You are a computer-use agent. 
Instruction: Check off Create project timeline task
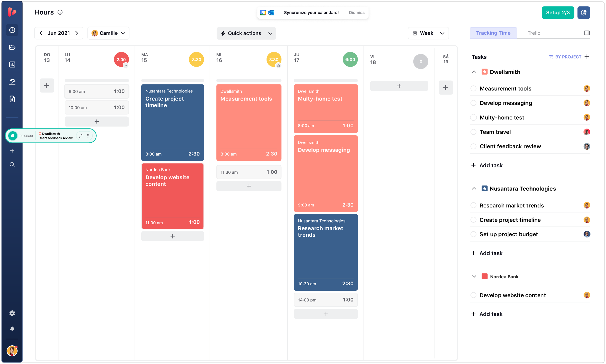[x=473, y=220]
